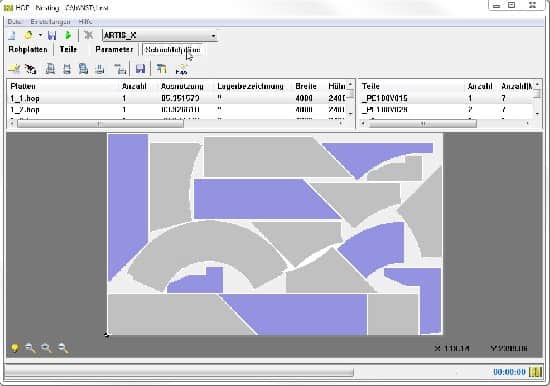The image size is (550, 386).
Task: Click the yellow status icon beside the timer
Action: tap(535, 372)
